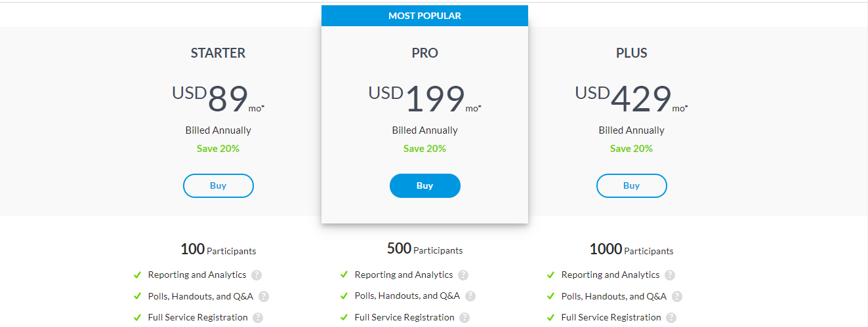This screenshot has height=327, width=868.
Task: Click the green checkmark beside Starter Reporting and Analytics
Action: [137, 275]
